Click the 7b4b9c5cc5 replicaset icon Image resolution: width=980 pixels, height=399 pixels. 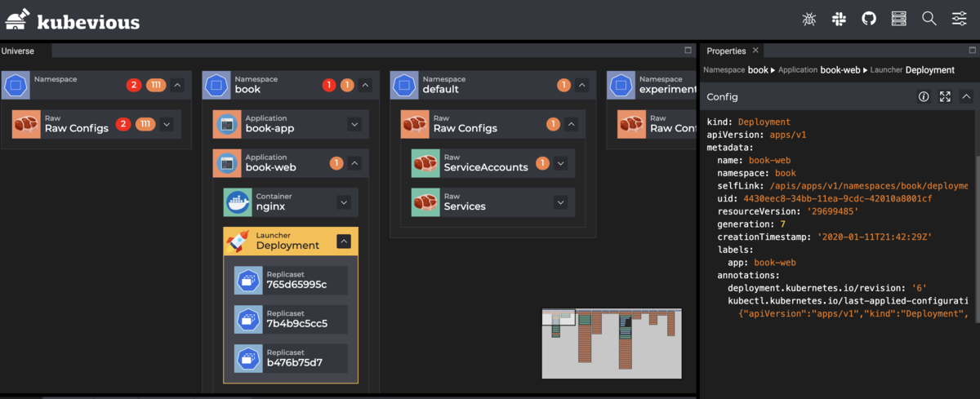tap(248, 319)
